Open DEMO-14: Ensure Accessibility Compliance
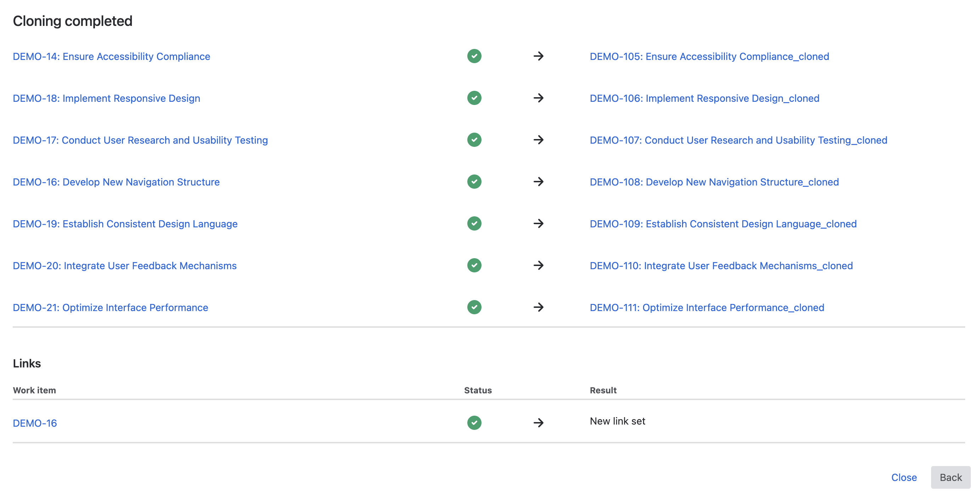980x493 pixels. [x=112, y=56]
